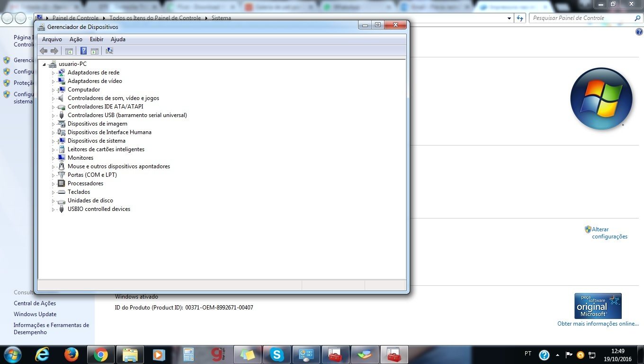The image size is (644, 364).
Task: Click the address bar refresh button
Action: tap(520, 18)
